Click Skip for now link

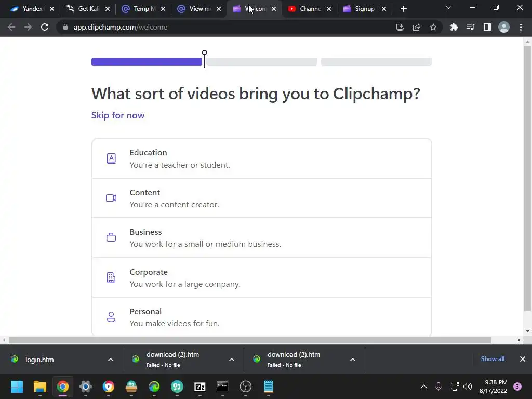point(118,115)
